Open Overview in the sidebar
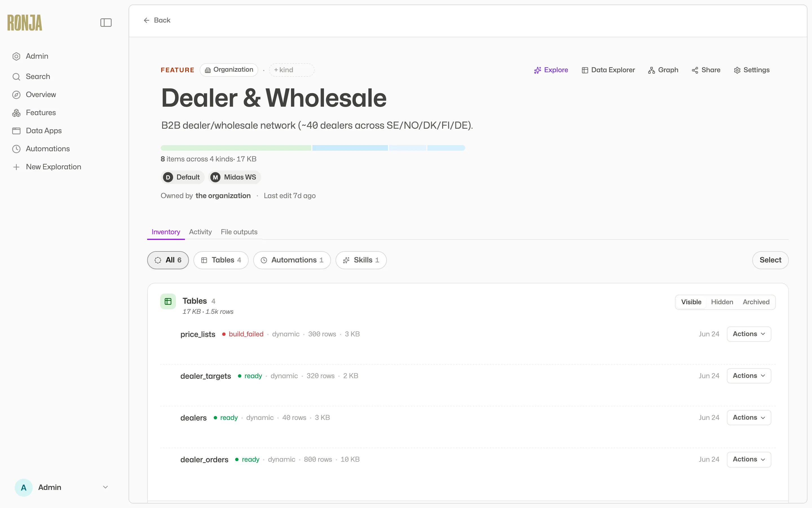 tap(41, 95)
